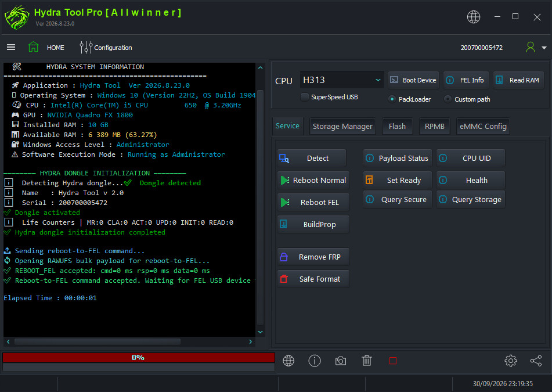The width and height of the screenshot is (552, 392).
Task: Click the red 0% progress bar
Action: [138, 358]
